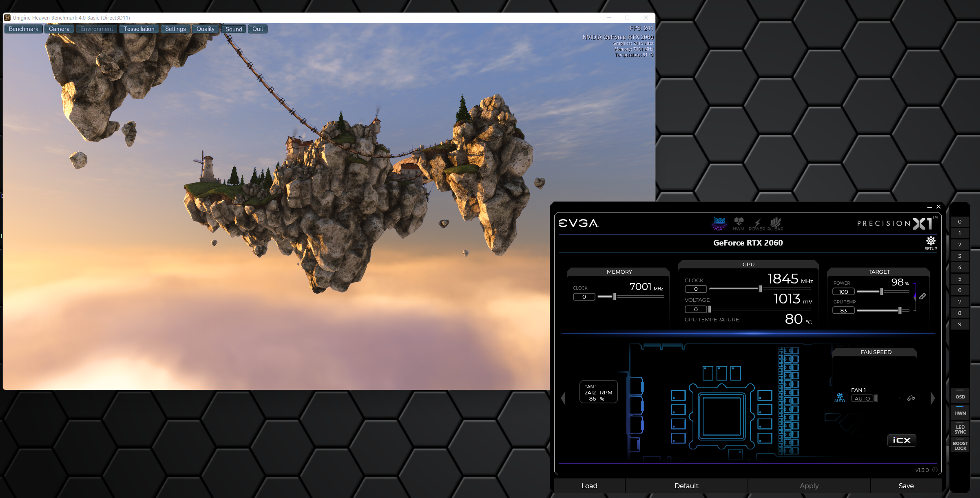Viewport: 980px width, 498px height.
Task: Click the memory clock offset input field
Action: pyautogui.click(x=584, y=297)
